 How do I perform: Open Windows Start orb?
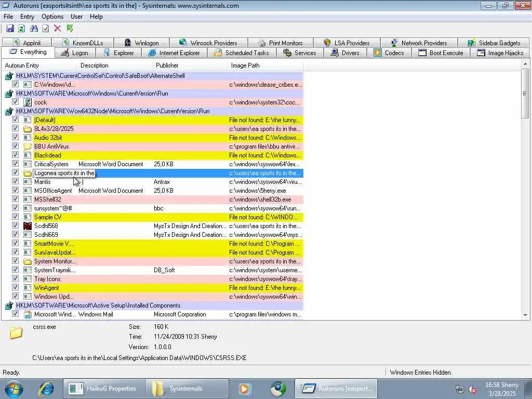14,389
